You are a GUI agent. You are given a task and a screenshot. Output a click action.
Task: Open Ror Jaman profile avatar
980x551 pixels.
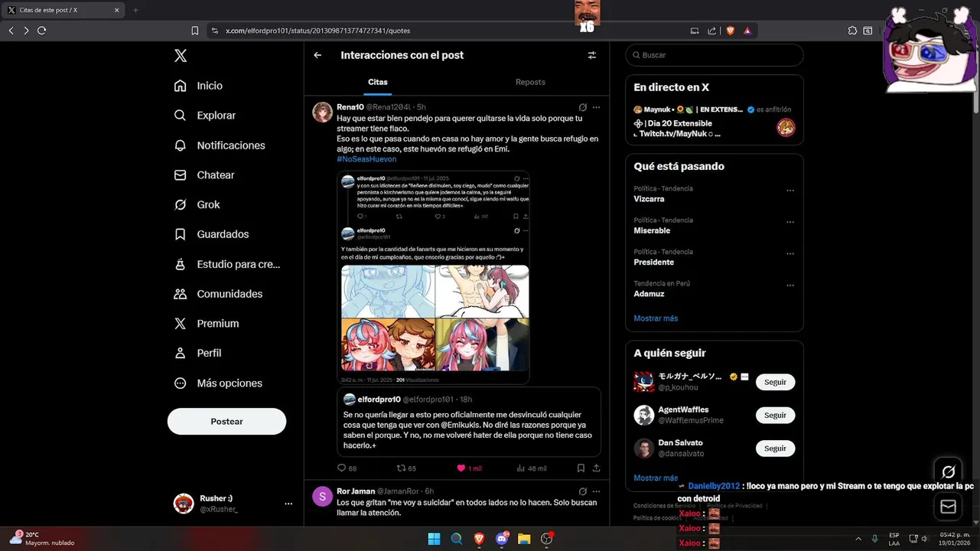[x=322, y=496]
